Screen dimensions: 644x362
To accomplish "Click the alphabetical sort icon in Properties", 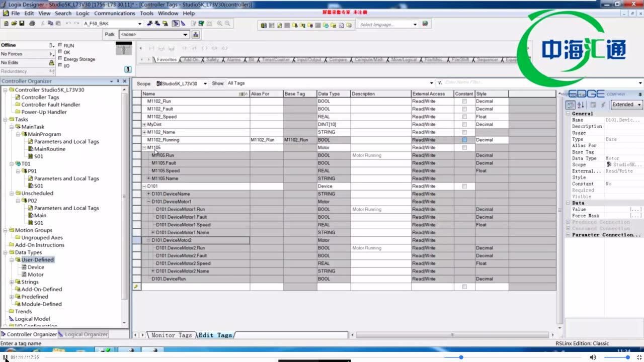I will point(581,105).
